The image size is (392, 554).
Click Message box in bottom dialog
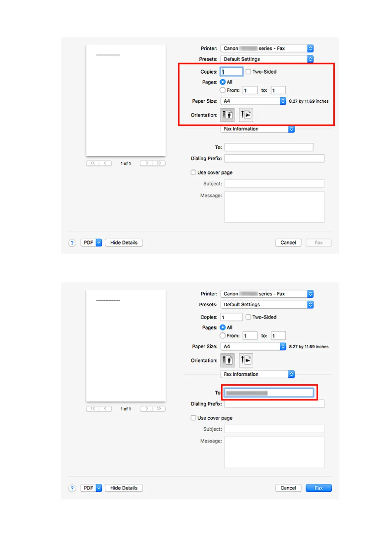(274, 452)
